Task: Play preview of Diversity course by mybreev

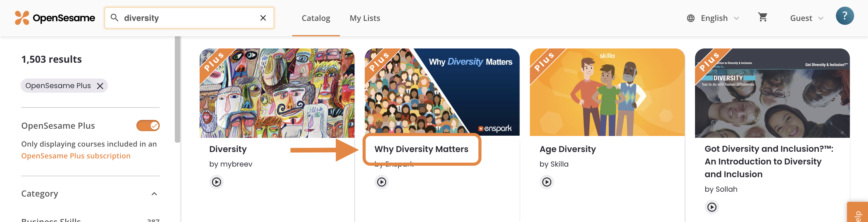Action: point(216,182)
